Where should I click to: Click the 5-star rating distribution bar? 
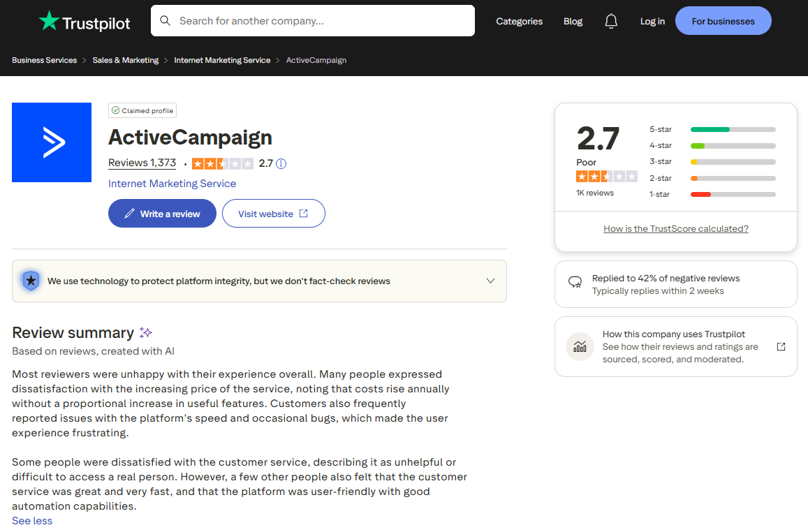tap(733, 129)
